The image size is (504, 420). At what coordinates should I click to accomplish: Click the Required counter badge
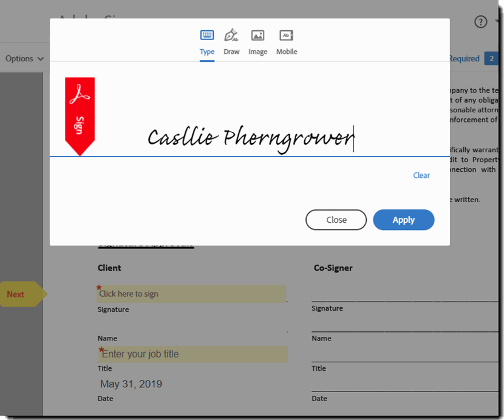pyautogui.click(x=491, y=58)
